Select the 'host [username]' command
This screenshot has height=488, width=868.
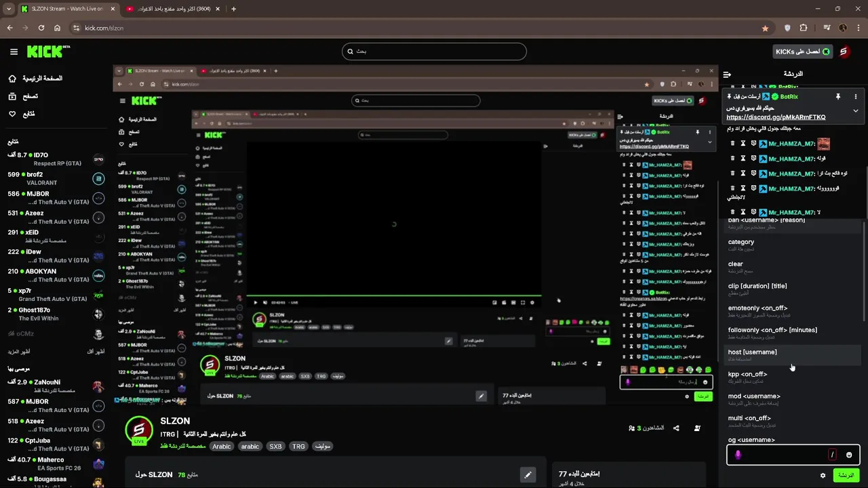[x=791, y=355]
